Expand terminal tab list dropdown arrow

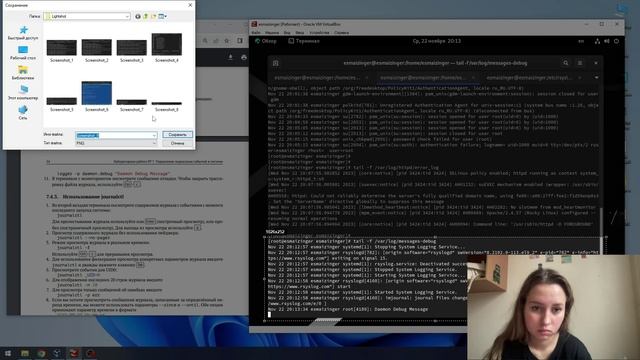pyautogui.click(x=596, y=78)
